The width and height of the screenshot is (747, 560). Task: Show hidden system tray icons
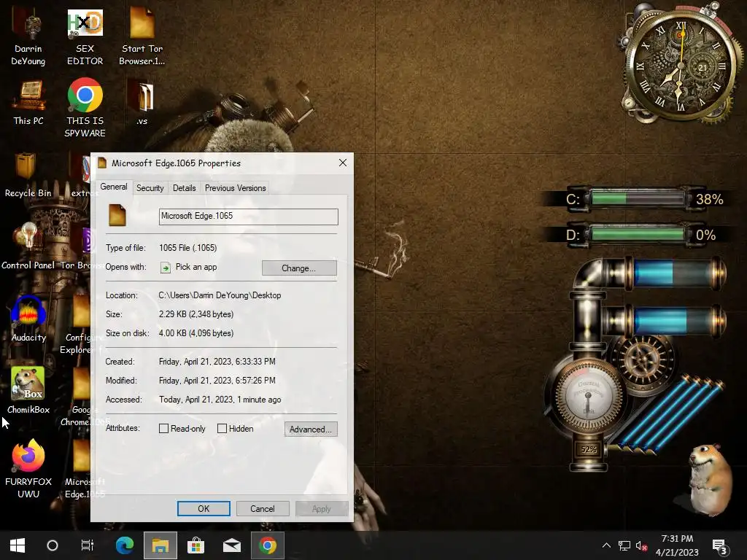tap(606, 545)
